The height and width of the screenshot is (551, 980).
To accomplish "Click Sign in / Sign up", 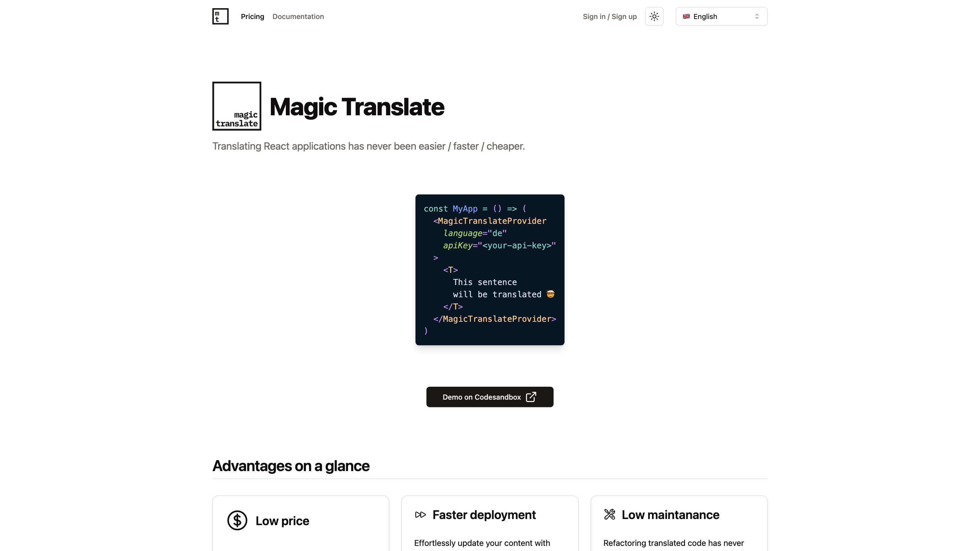I will [x=609, y=16].
